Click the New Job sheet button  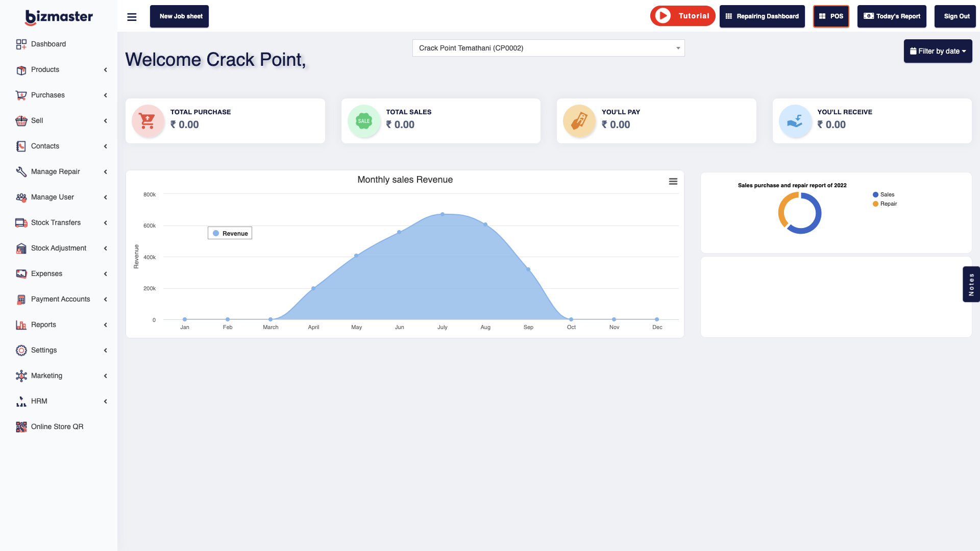(179, 16)
